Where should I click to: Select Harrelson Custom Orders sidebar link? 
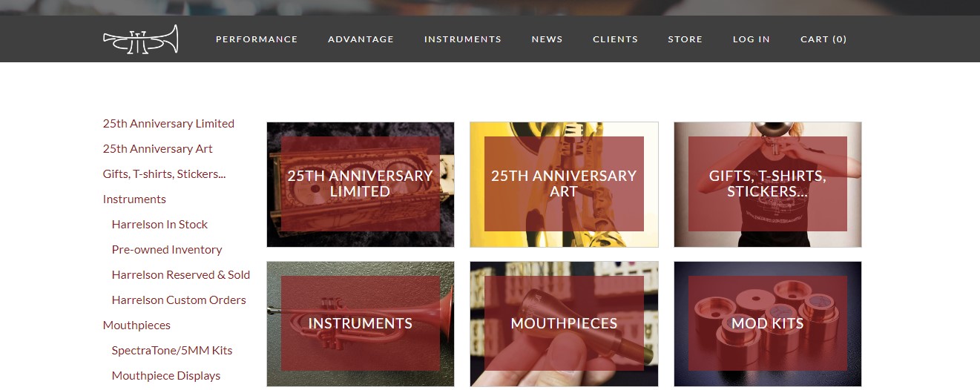[x=179, y=300]
